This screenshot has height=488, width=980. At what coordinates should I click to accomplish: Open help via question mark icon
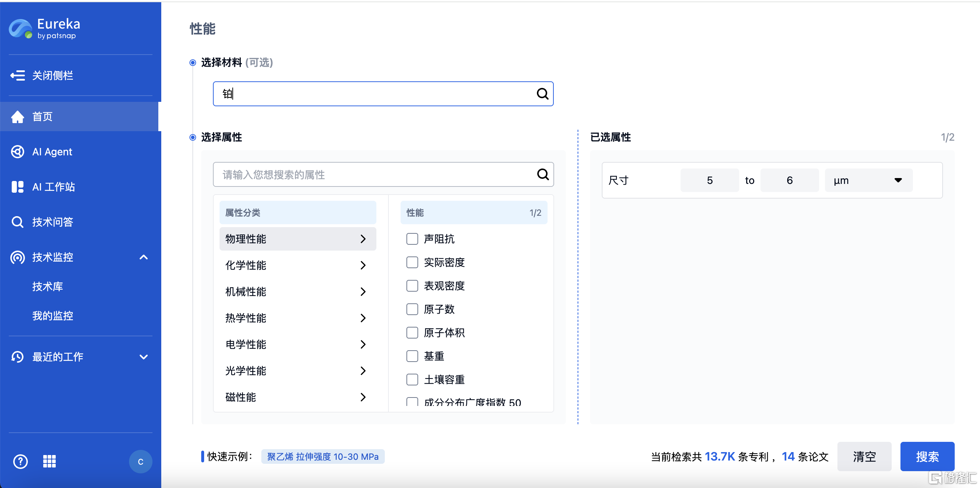pos(21,461)
